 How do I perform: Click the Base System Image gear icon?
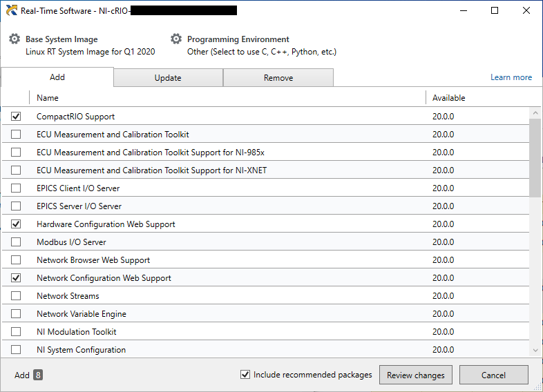[x=15, y=39]
